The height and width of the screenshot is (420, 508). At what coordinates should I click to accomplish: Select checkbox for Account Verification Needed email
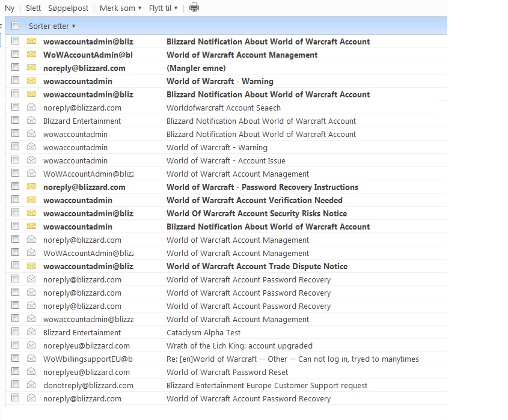15,199
